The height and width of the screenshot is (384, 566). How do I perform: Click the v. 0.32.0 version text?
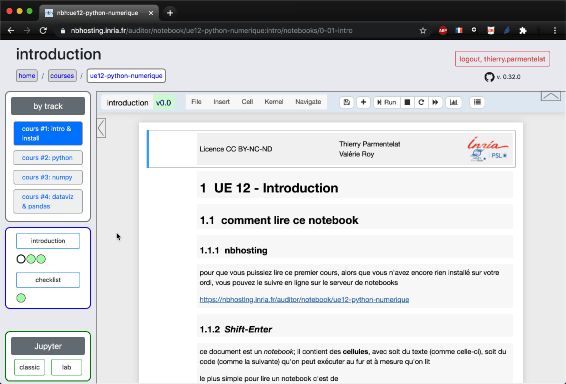[x=508, y=77]
